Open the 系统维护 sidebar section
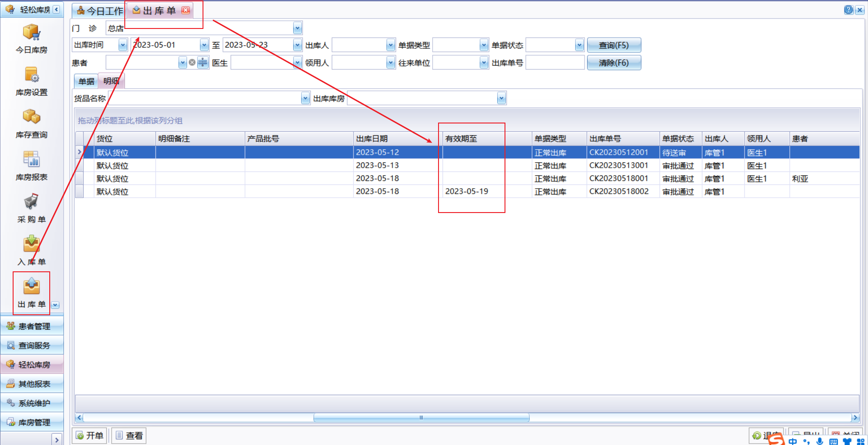 [32, 403]
